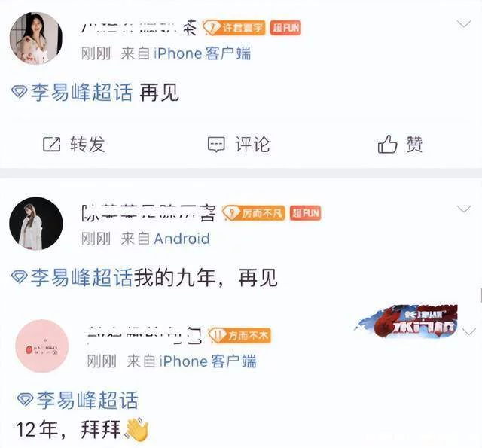
Task: Tap the comment bubble icon
Action: (x=216, y=145)
